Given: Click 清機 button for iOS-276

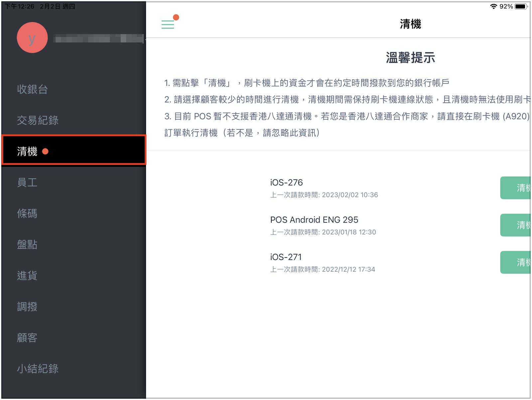Looking at the screenshot, I should click(x=515, y=188).
